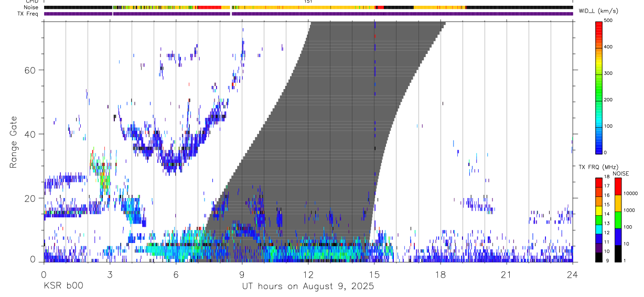Click the NOISE color scale bar

click(x=618, y=220)
